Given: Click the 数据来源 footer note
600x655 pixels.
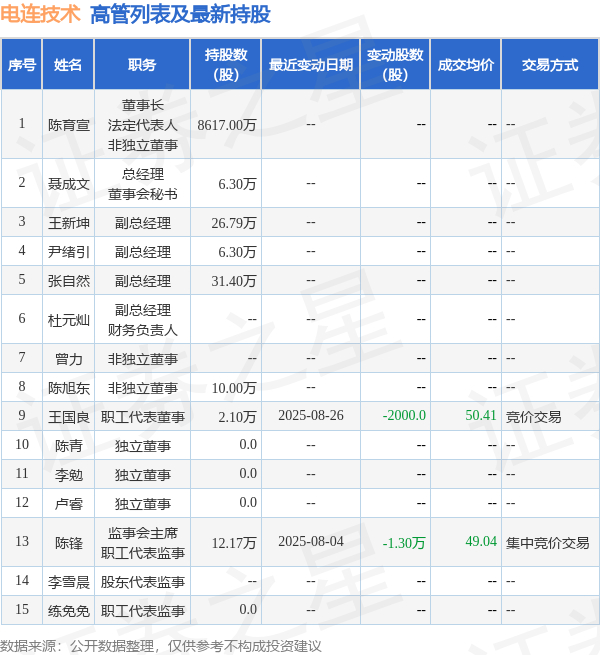Looking at the screenshot, I should coord(161,646).
